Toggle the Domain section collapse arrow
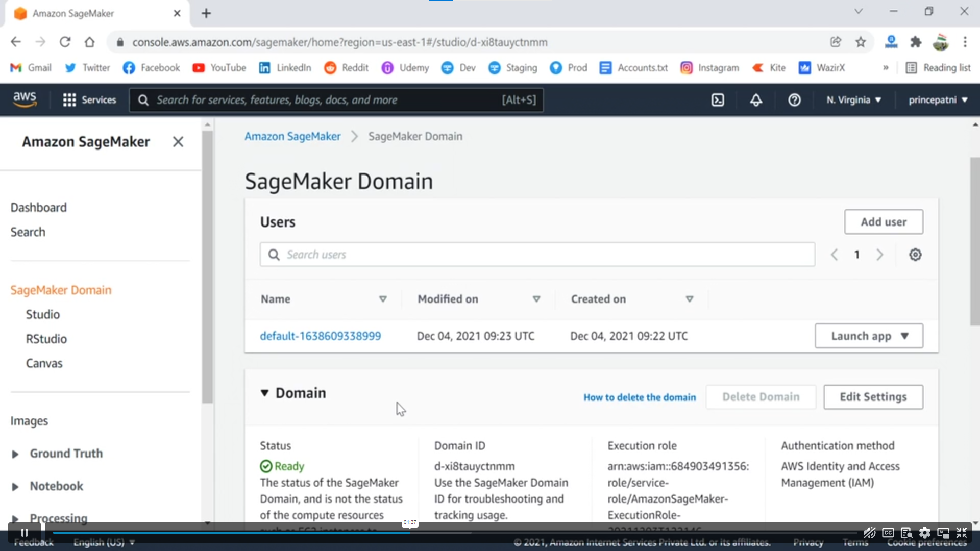Viewport: 980px width, 551px height. pos(264,392)
